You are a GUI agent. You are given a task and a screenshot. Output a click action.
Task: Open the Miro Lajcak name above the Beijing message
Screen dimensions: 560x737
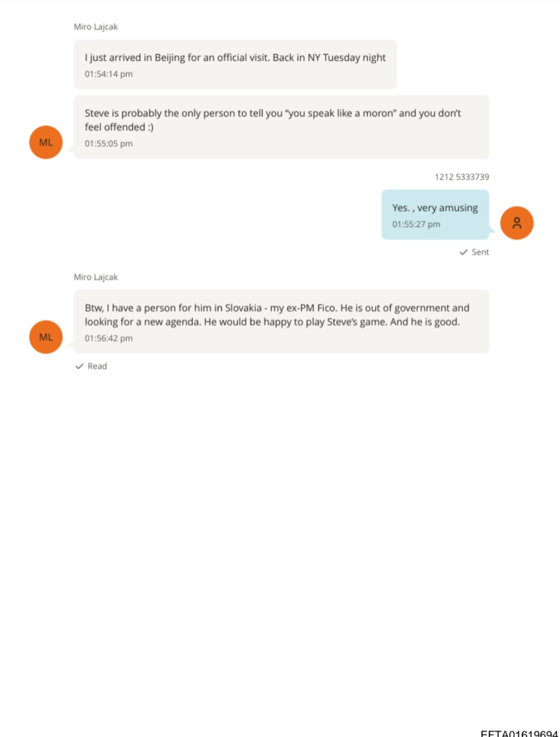point(96,27)
